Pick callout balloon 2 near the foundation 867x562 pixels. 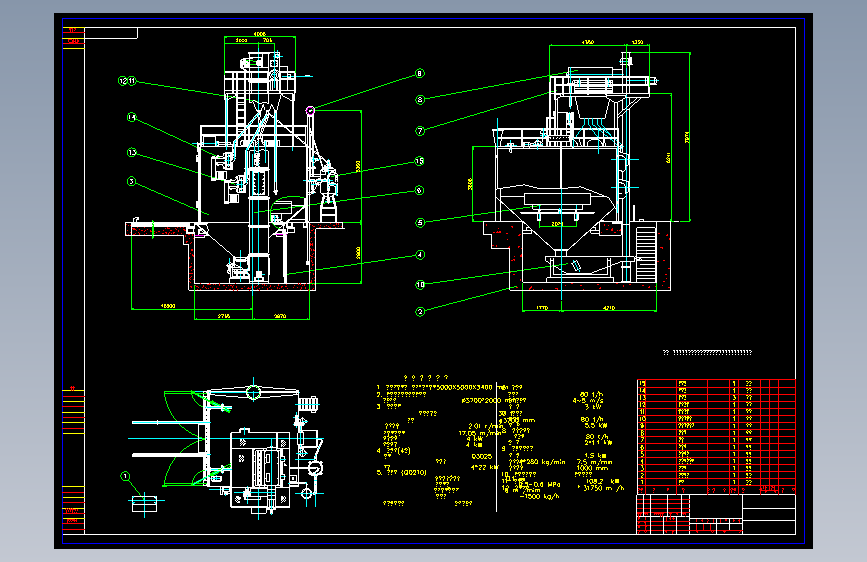[x=420, y=312]
